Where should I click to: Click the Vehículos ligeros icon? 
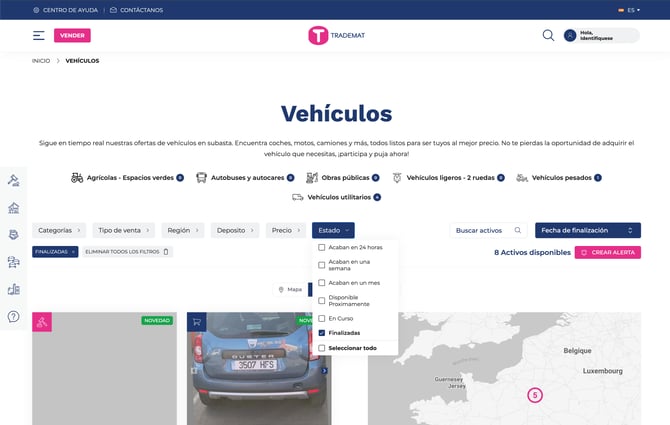click(397, 178)
